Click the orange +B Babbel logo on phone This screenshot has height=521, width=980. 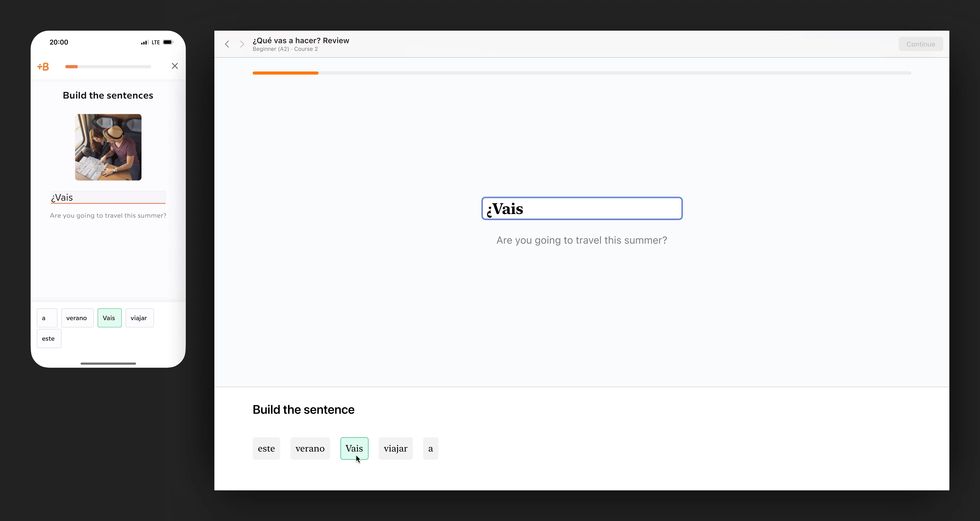click(x=43, y=67)
